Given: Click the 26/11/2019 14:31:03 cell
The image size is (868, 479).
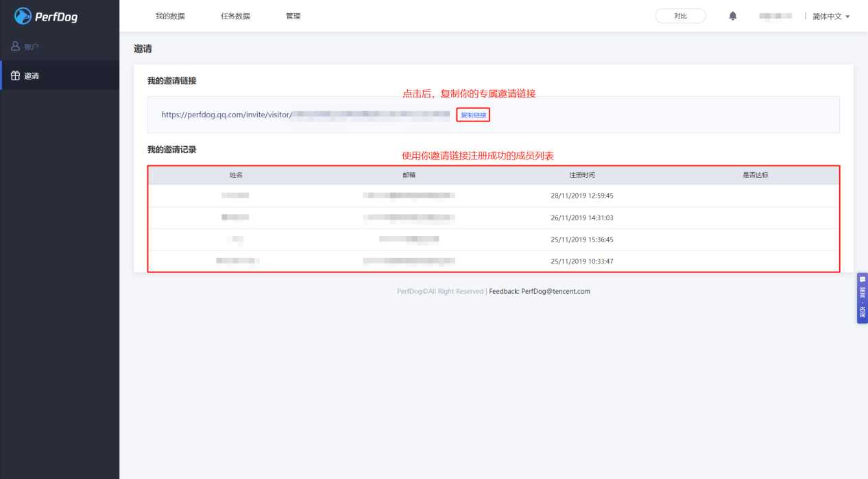Looking at the screenshot, I should pos(581,218).
